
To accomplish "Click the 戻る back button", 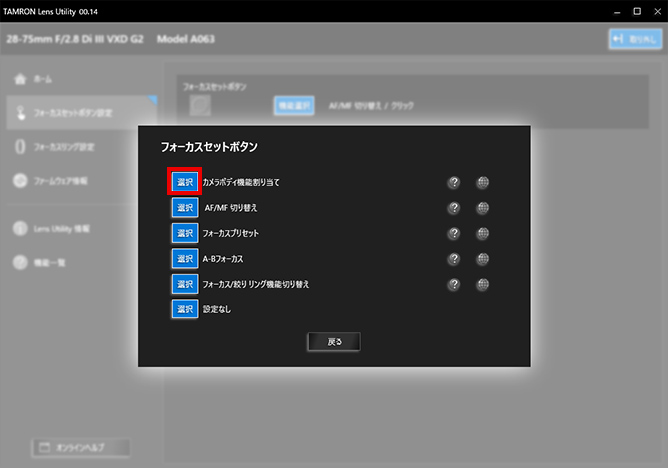I will (334, 342).
